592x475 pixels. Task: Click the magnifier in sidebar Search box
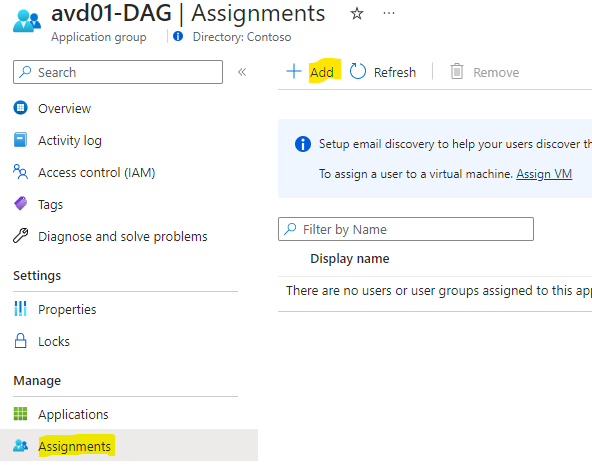(x=25, y=72)
